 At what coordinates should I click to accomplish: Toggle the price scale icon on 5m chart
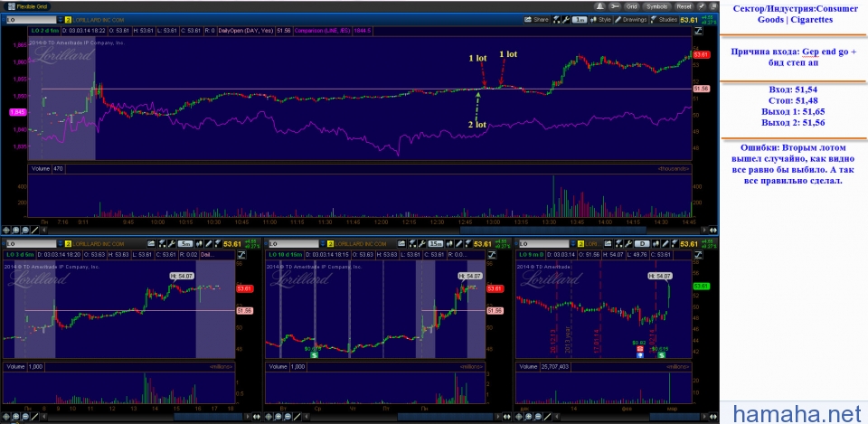click(241, 255)
